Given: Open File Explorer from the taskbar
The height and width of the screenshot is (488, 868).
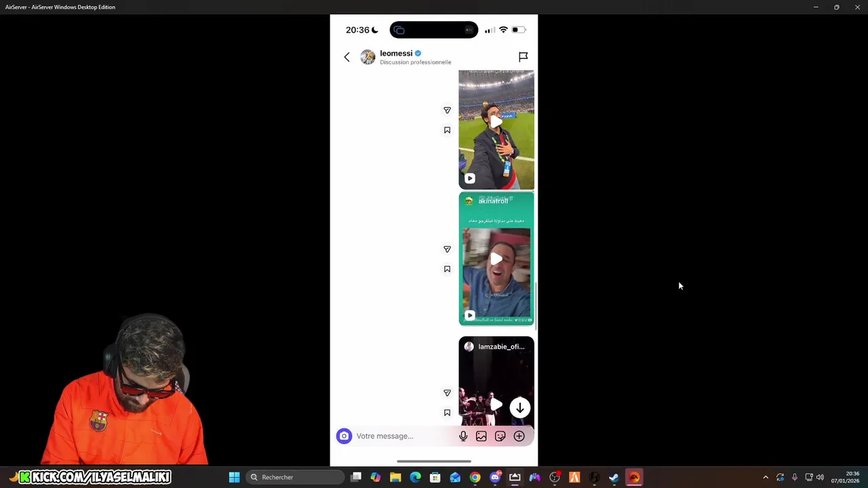Looking at the screenshot, I should click(x=395, y=477).
